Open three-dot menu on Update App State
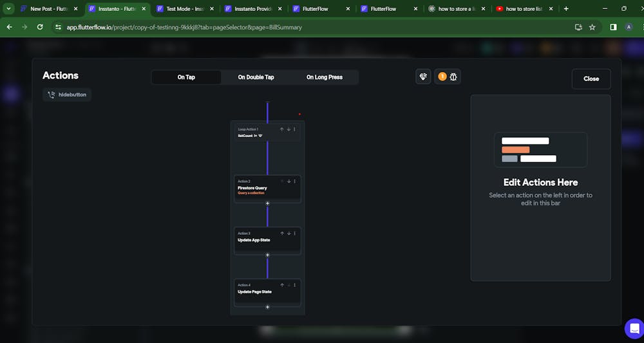644x343 pixels. tap(294, 234)
